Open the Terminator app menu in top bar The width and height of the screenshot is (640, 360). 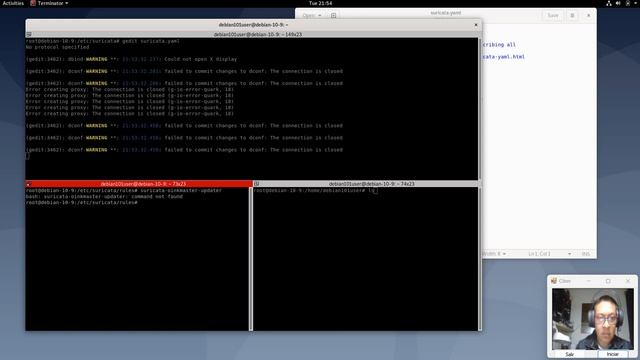point(49,3)
